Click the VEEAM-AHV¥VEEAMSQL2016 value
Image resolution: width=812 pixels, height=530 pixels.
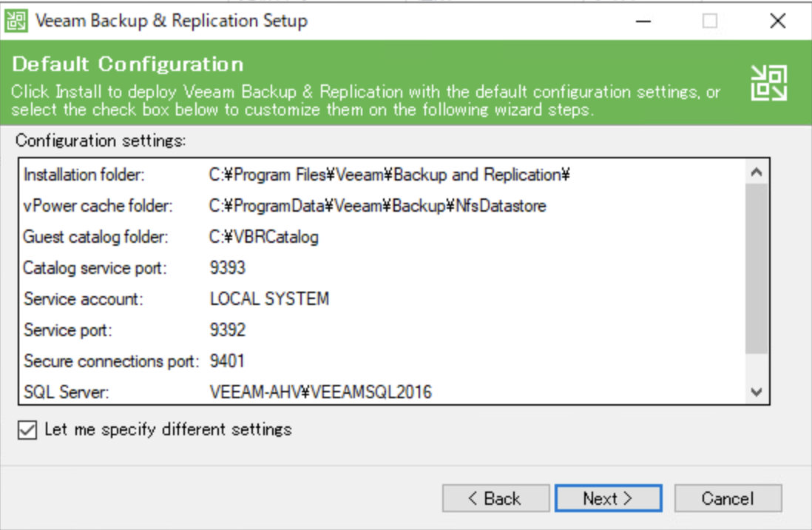coord(320,392)
